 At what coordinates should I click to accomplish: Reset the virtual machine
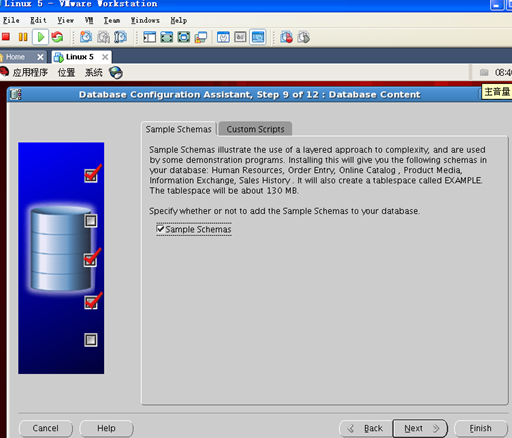coord(57,37)
